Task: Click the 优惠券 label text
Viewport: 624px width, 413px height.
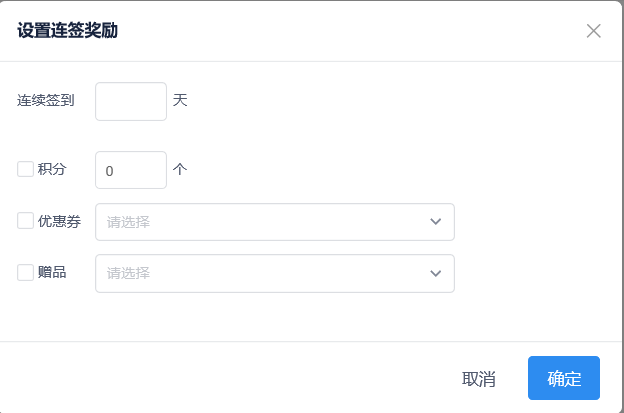Action: (59, 221)
